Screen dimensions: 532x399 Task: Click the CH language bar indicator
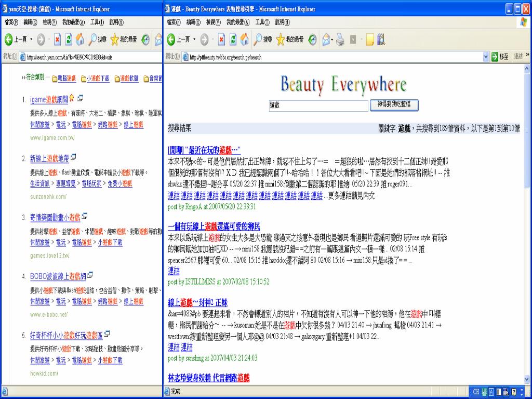point(476,392)
